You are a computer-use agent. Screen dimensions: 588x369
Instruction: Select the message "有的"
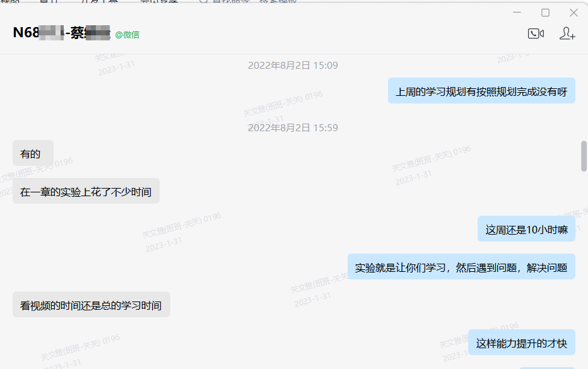click(33, 153)
